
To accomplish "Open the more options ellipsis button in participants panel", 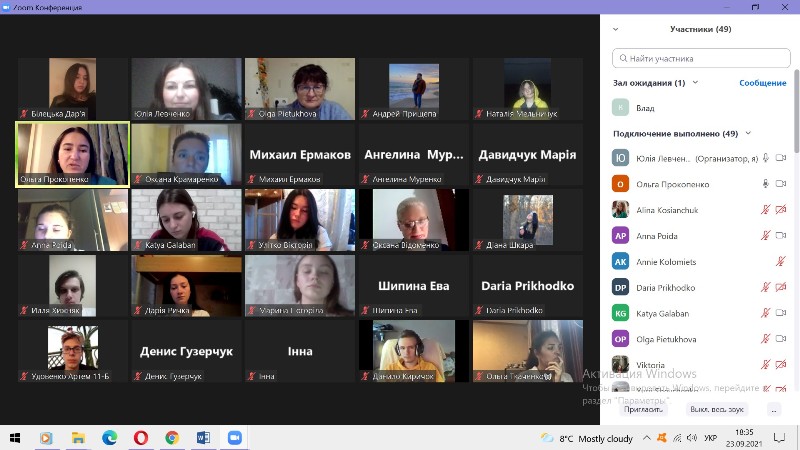I will coord(774,409).
